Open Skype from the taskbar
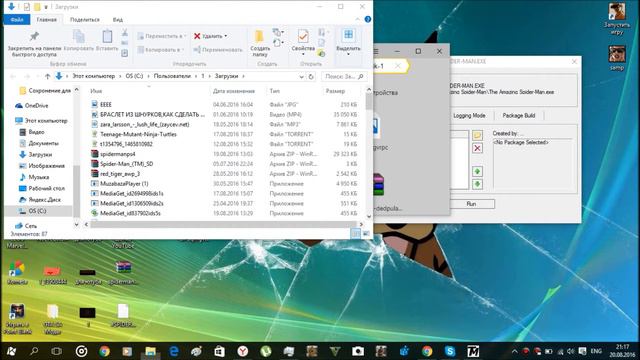The image size is (640, 360). pos(450,351)
